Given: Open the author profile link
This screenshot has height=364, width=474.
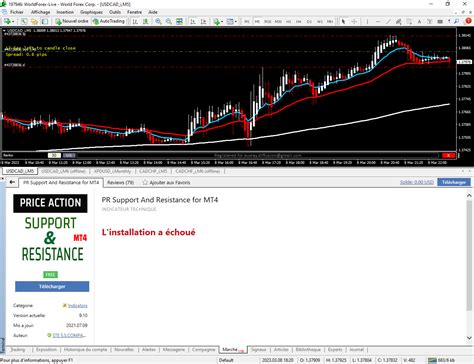Looking at the screenshot, I should point(69,335).
